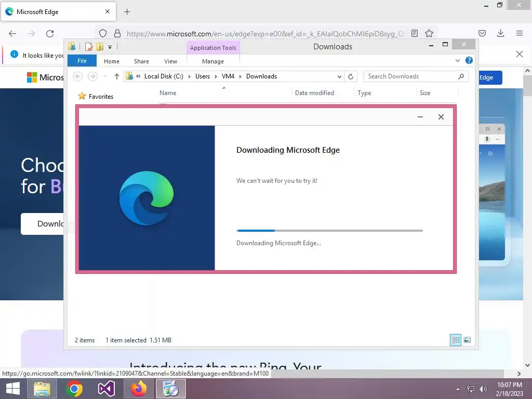This screenshot has width=532, height=399.
Task: Sort by Type column header
Action: point(385,92)
